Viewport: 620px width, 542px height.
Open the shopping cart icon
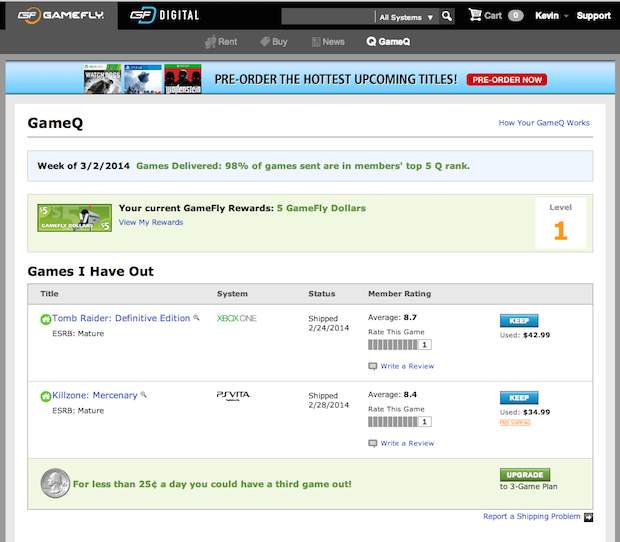point(475,15)
